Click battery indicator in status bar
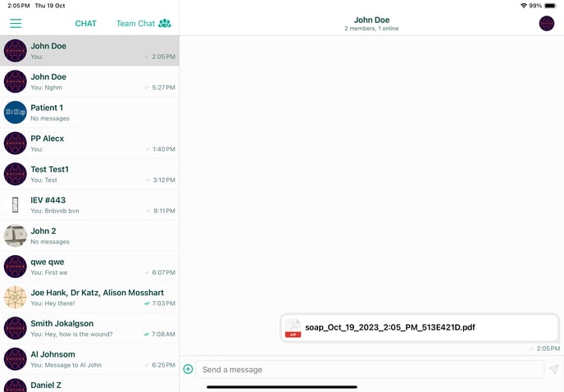 click(x=551, y=6)
